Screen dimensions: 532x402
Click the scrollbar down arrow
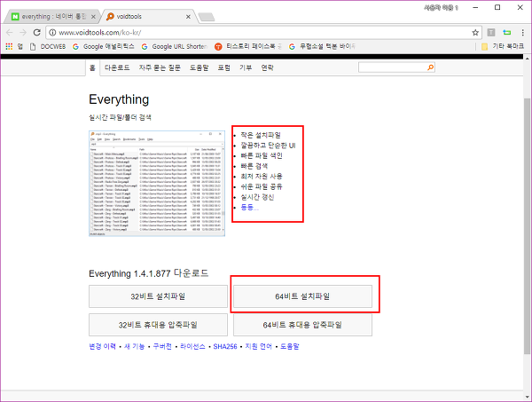pos(528,396)
